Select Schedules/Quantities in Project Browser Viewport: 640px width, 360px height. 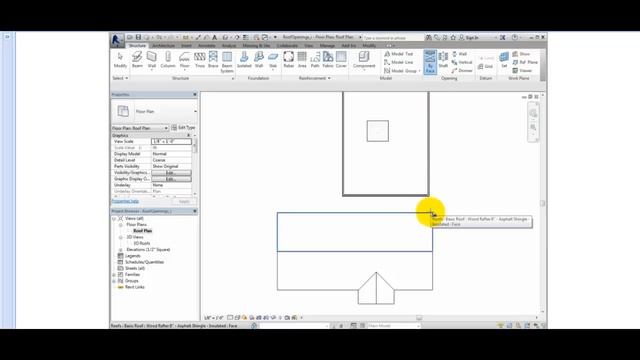pyautogui.click(x=144, y=262)
